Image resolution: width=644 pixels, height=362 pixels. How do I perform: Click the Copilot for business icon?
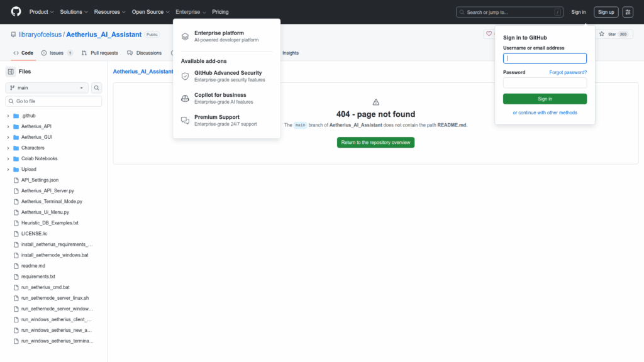click(x=186, y=99)
